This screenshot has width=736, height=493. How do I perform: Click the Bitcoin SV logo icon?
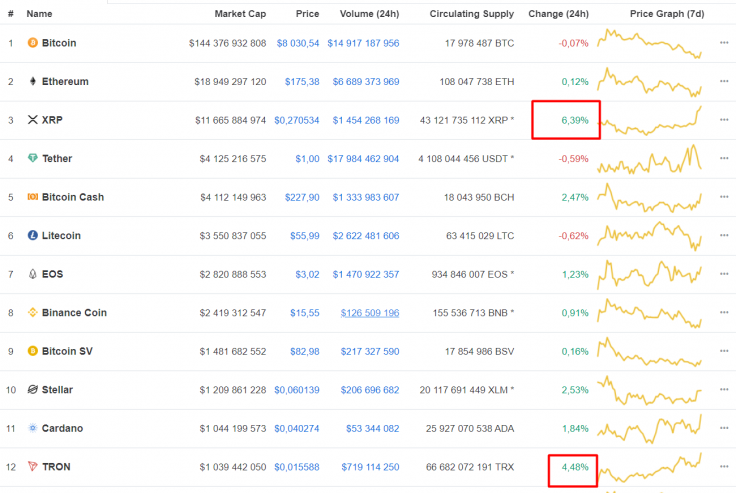32,351
